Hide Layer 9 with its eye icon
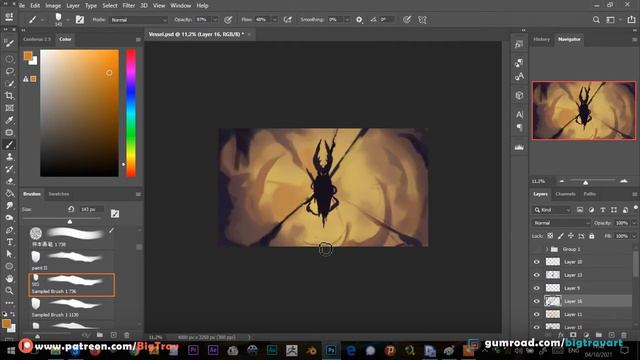The image size is (640, 360). pos(537,288)
